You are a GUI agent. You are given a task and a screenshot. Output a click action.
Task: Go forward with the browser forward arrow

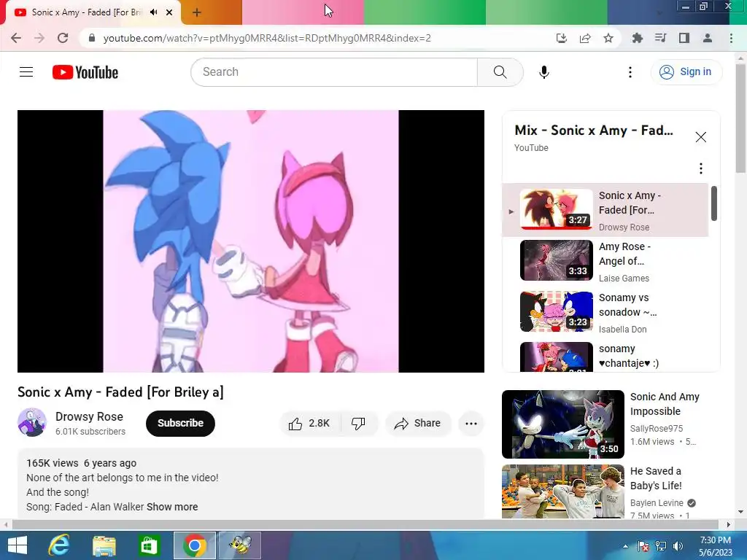tap(39, 38)
